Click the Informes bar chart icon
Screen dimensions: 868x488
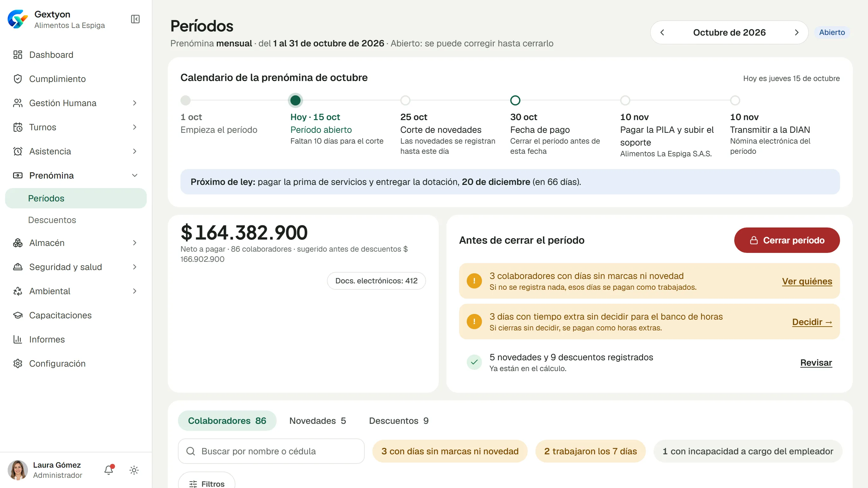click(x=18, y=339)
